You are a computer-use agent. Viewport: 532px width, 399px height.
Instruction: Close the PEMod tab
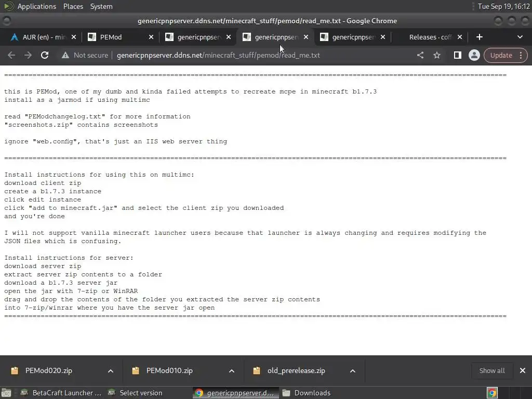pyautogui.click(x=151, y=37)
